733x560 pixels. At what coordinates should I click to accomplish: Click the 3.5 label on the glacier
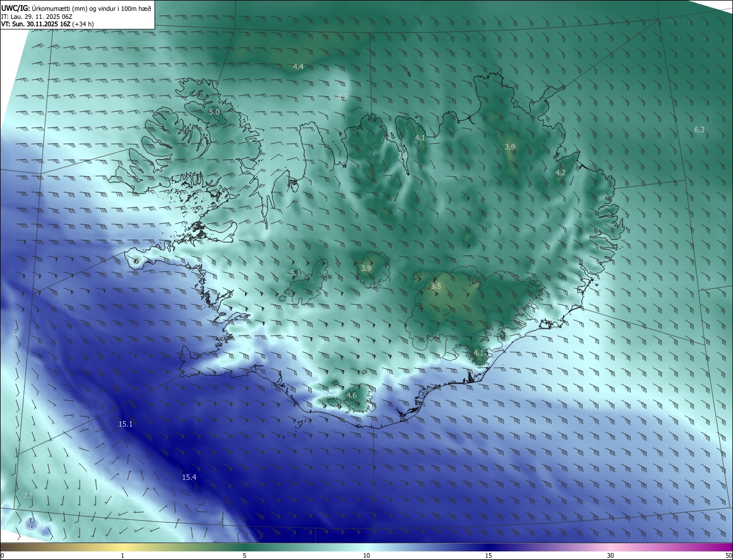point(436,286)
